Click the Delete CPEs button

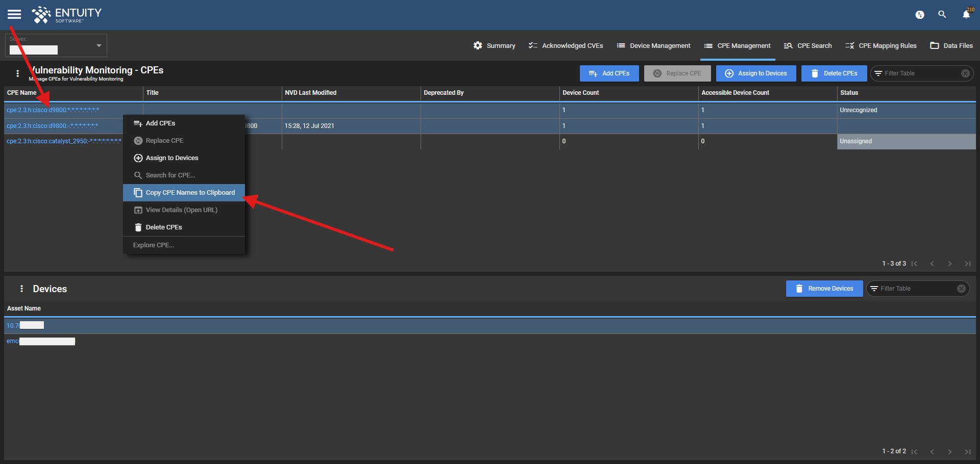click(x=834, y=73)
